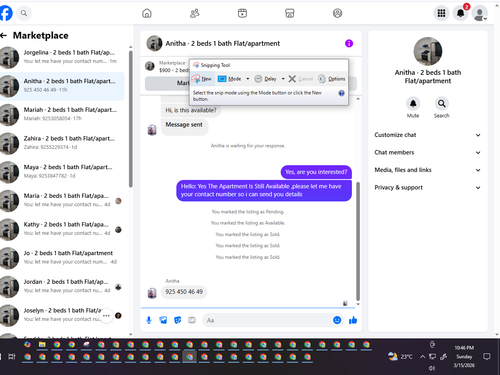Open Mariah conversation
The image size is (500, 375).
62,114
